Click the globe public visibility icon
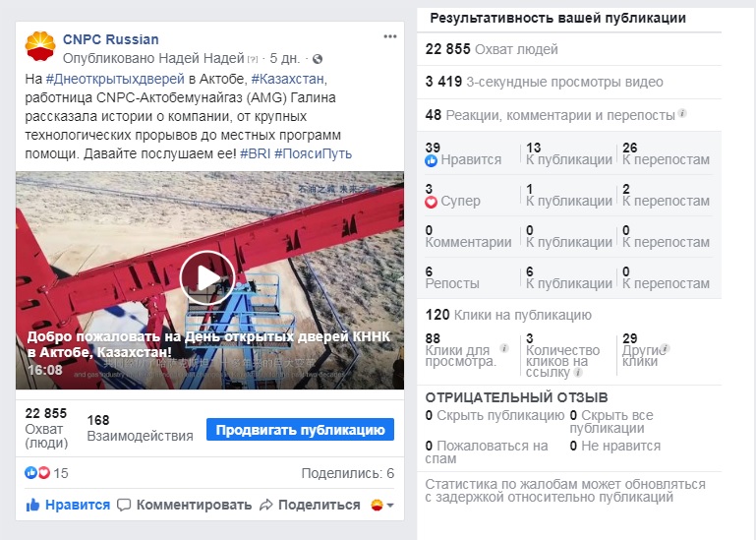 coord(318,59)
